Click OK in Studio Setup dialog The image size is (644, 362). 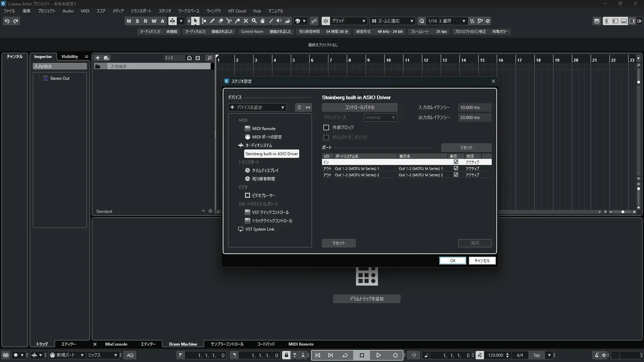pos(452,261)
